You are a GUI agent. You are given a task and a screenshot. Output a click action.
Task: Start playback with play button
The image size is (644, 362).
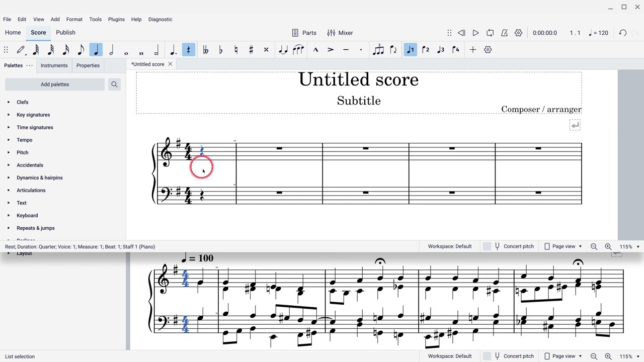[x=475, y=33]
